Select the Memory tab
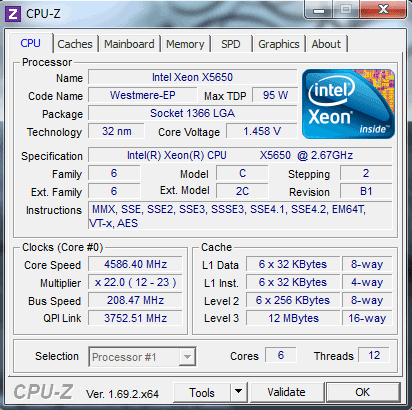The width and height of the screenshot is (412, 410). [185, 44]
